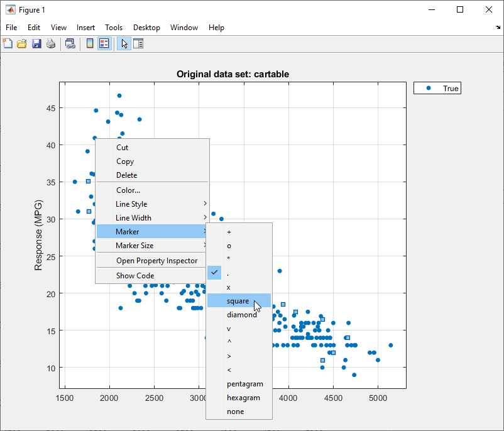
Task: Toggle the Insert Legend toolbar button
Action: coord(104,43)
